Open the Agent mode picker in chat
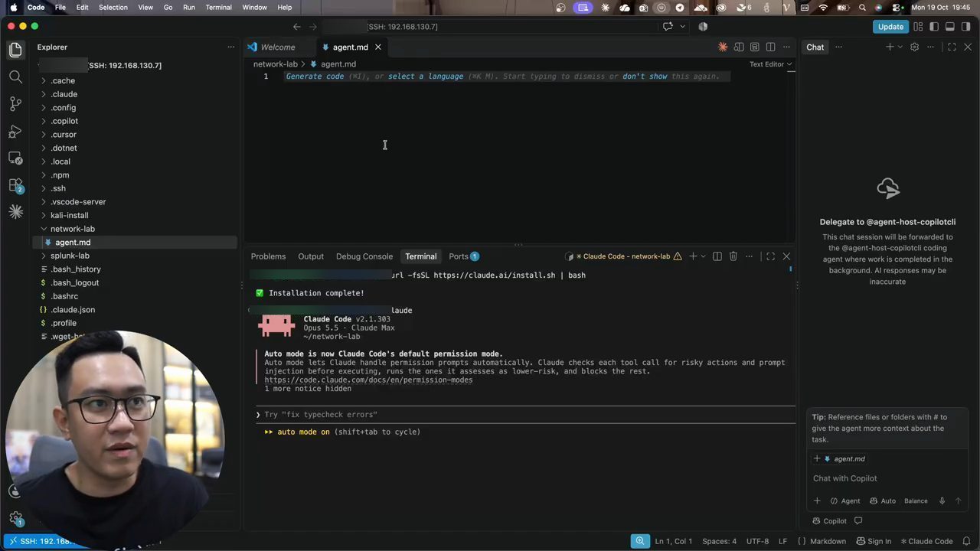The width and height of the screenshot is (980, 551). coord(845,501)
